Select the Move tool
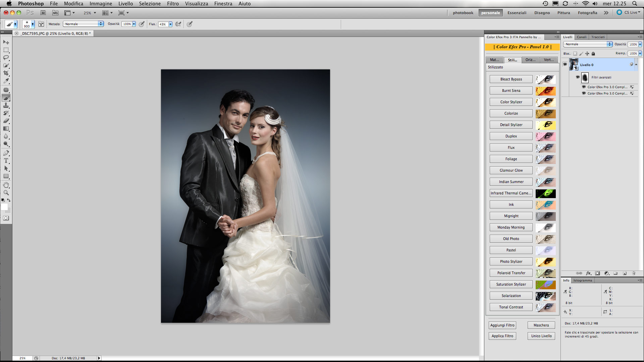 pyautogui.click(x=6, y=42)
